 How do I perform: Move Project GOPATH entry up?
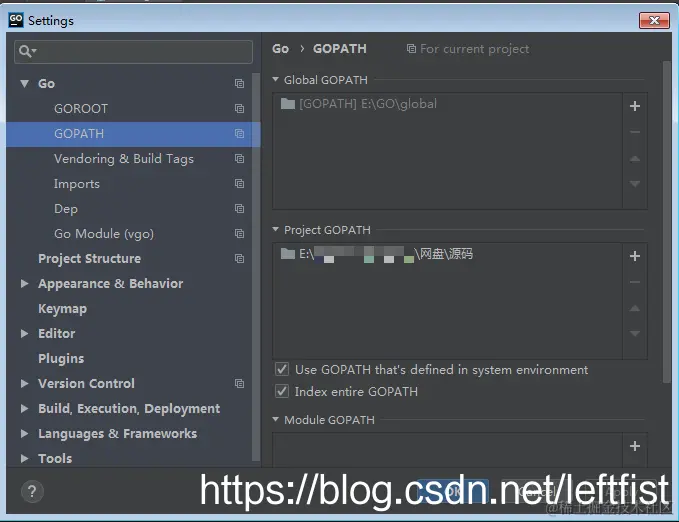[635, 308]
